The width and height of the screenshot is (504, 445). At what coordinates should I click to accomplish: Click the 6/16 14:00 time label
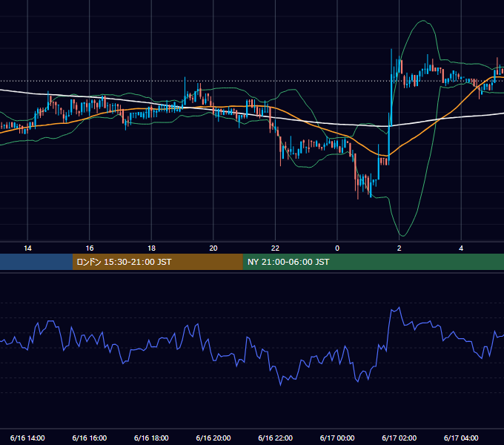point(27,438)
